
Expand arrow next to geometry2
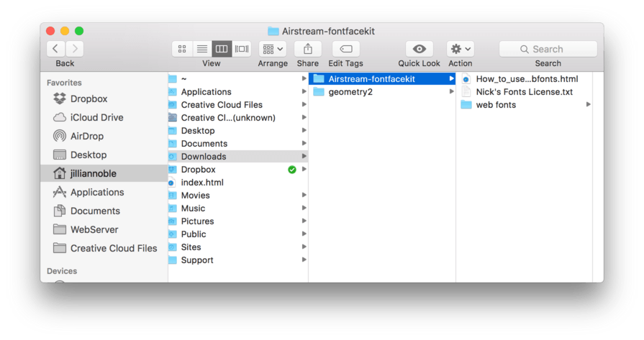451,91
